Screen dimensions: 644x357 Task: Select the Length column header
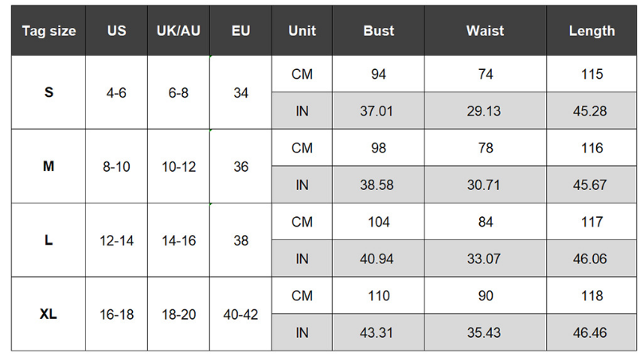click(x=591, y=31)
